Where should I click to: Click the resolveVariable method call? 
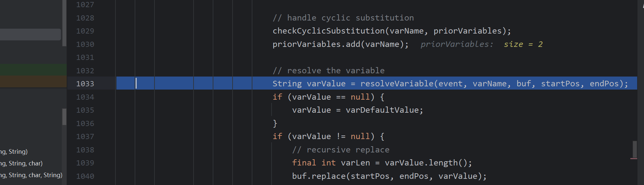[397, 84]
